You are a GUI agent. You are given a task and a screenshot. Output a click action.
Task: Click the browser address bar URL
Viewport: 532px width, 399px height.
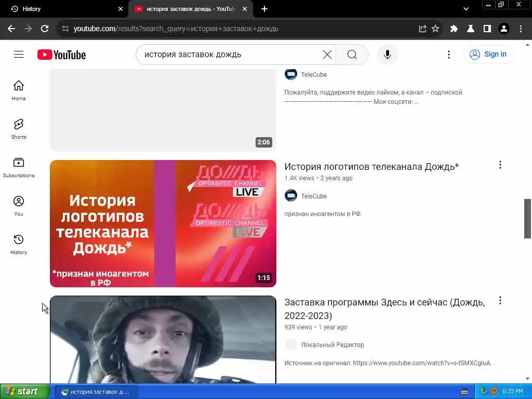(176, 29)
